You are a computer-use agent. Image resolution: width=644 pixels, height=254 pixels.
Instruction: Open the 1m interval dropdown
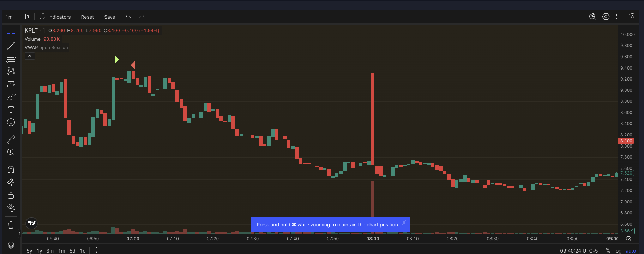pyautogui.click(x=9, y=17)
